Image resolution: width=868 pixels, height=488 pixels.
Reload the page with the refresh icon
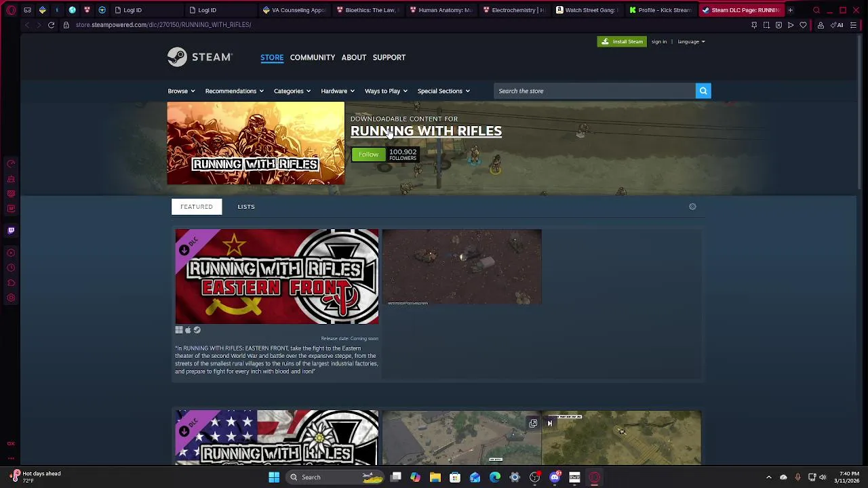(51, 25)
